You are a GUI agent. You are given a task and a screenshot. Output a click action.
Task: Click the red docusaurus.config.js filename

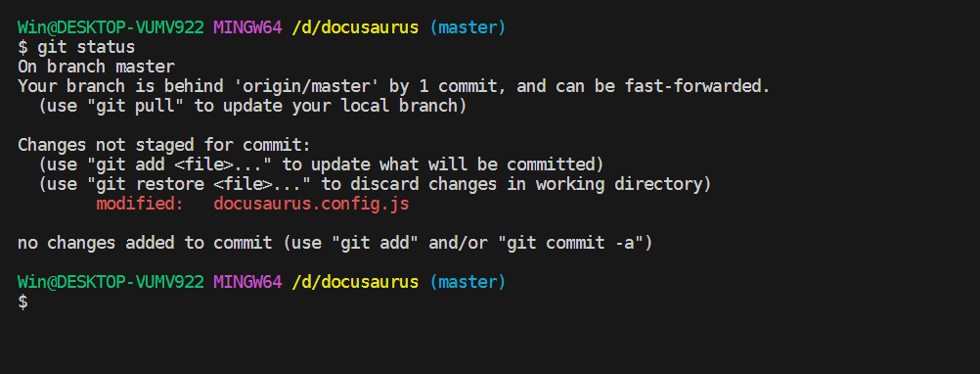tap(311, 204)
